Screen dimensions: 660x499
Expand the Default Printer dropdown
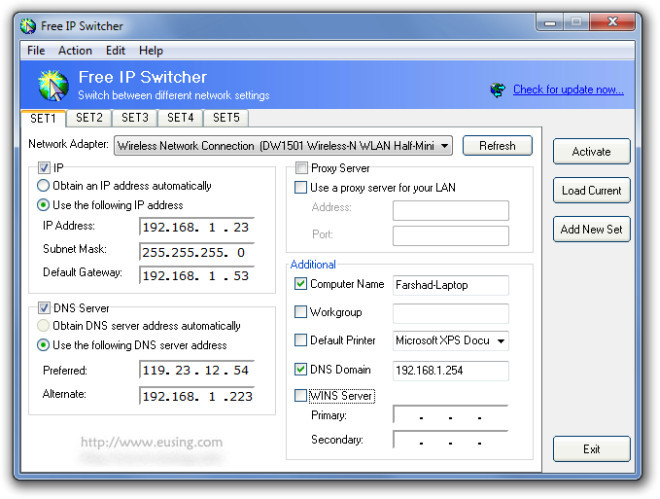click(500, 341)
